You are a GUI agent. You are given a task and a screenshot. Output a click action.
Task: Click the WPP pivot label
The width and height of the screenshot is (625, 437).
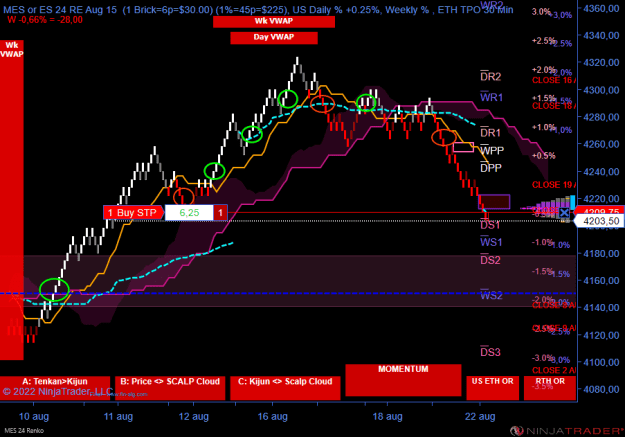pyautogui.click(x=492, y=150)
